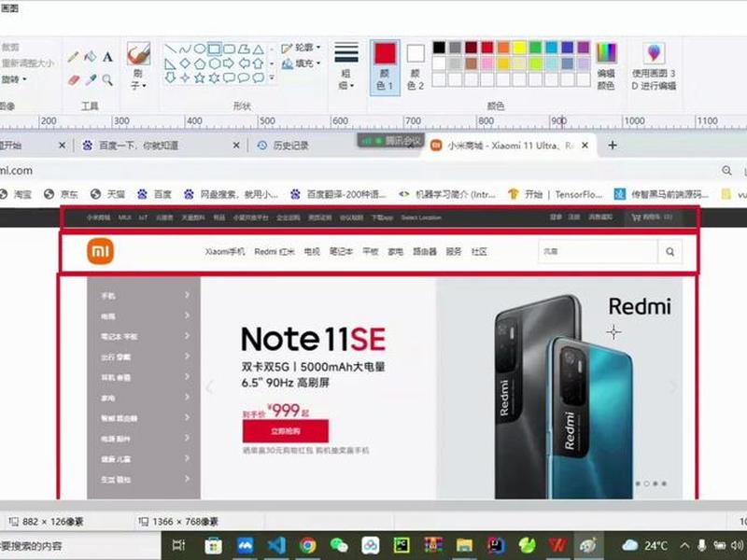Viewport: 747px width, 560px height.
Task: Choose the Hexagon shape
Action: (x=215, y=63)
